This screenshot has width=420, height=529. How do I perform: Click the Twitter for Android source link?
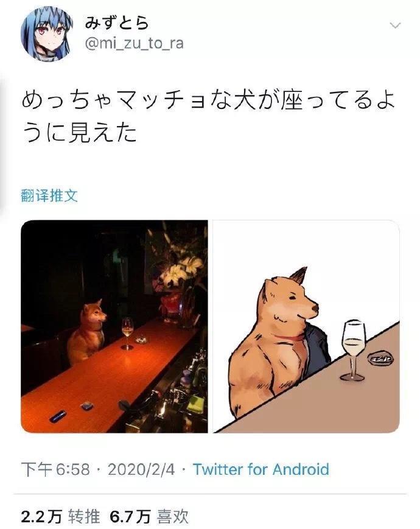tap(261, 469)
